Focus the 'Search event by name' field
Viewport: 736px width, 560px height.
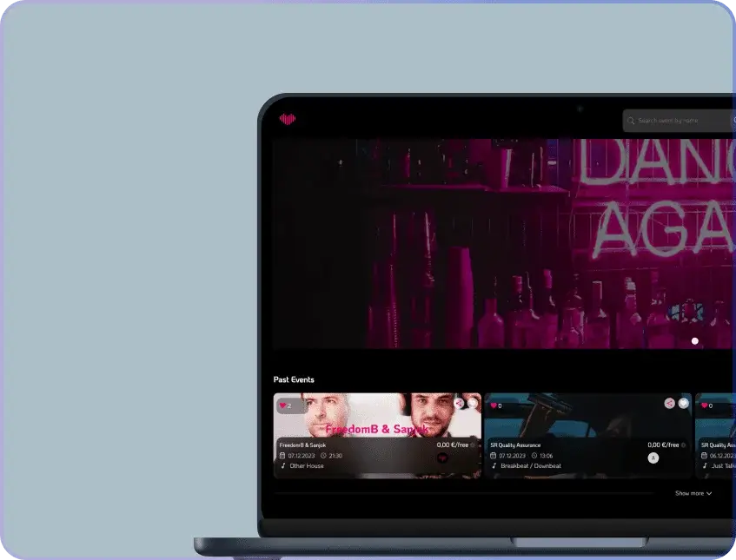click(x=678, y=121)
